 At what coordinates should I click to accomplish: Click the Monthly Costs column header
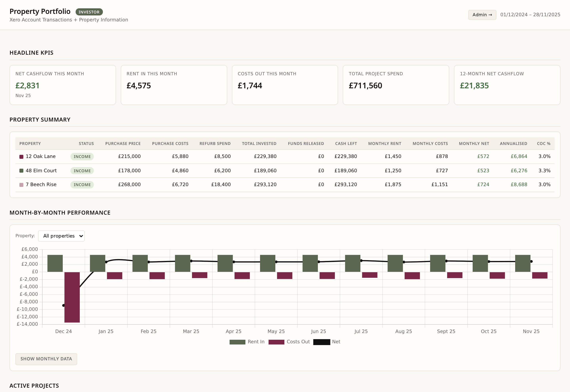430,144
